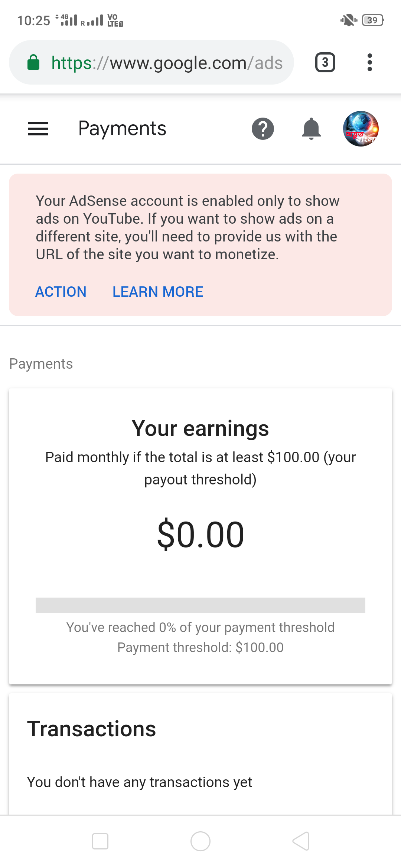Click the payment threshold progress bar
401x868 pixels.
point(200,605)
